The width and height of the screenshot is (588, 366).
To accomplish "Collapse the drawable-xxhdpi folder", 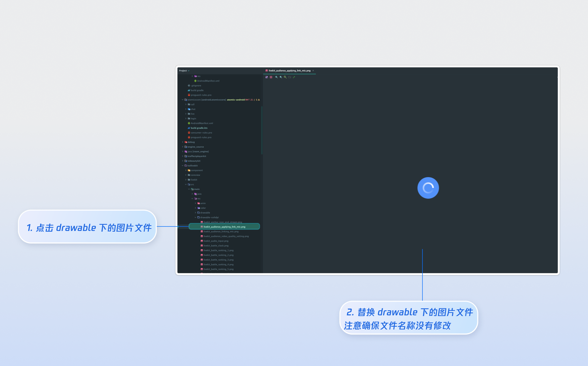I will pyautogui.click(x=195, y=217).
